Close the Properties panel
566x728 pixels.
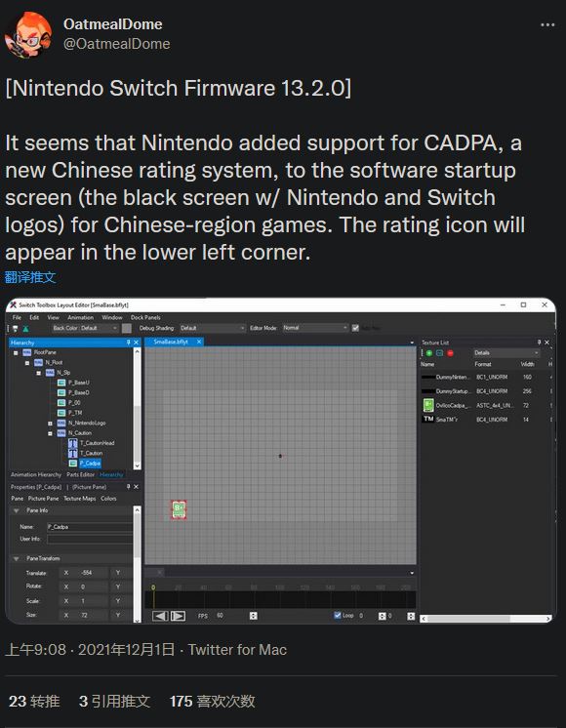[x=136, y=487]
